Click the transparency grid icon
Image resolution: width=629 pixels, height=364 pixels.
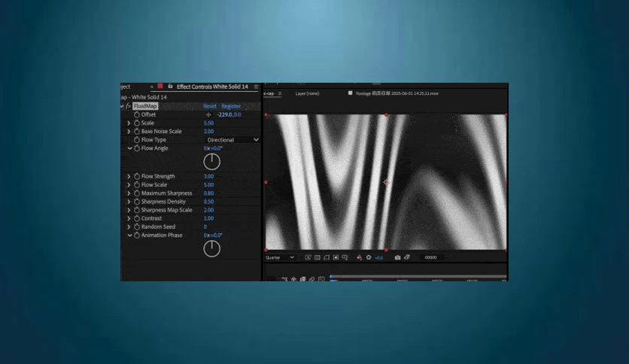click(318, 257)
